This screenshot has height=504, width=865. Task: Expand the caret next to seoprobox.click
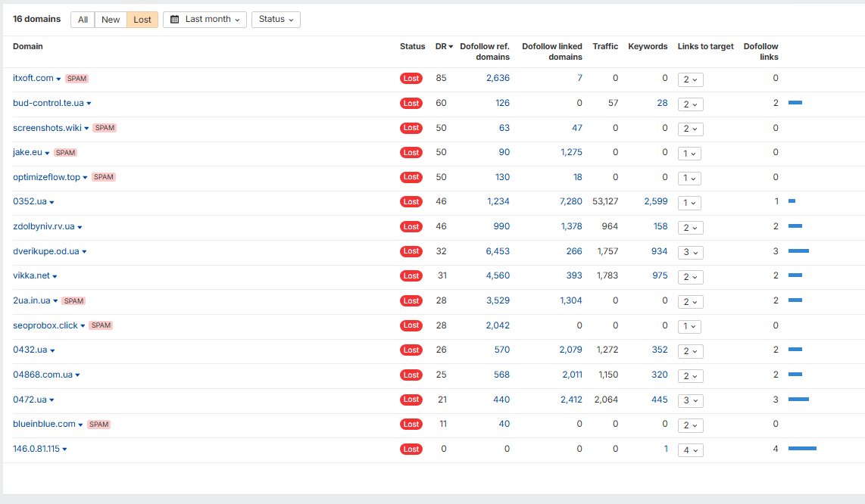click(x=83, y=326)
